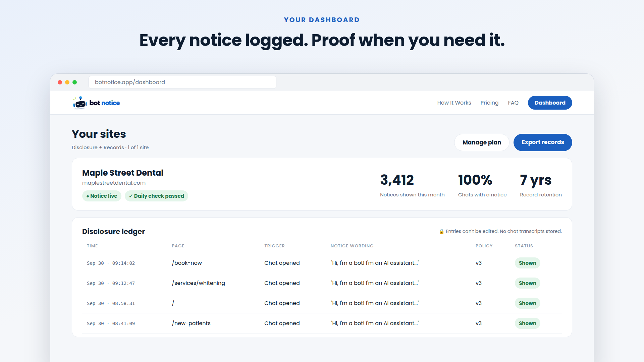Click the Your sites heading
Image resolution: width=644 pixels, height=362 pixels.
[99, 134]
